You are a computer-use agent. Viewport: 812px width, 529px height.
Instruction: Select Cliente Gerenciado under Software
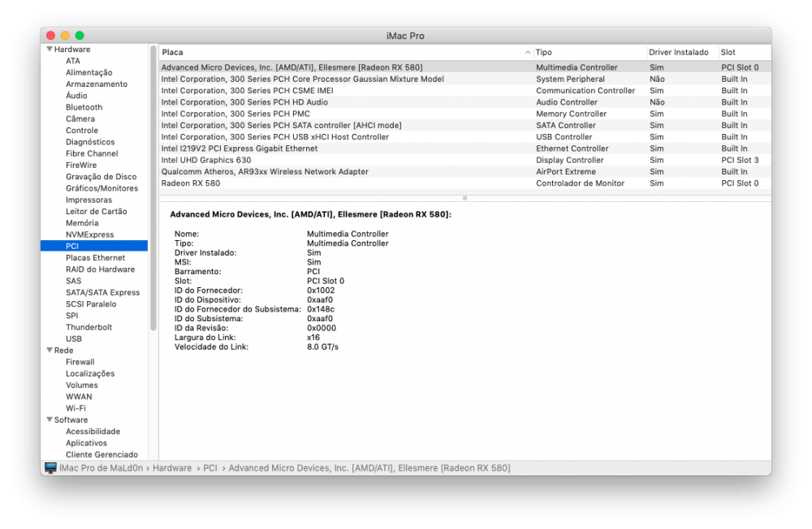101,454
